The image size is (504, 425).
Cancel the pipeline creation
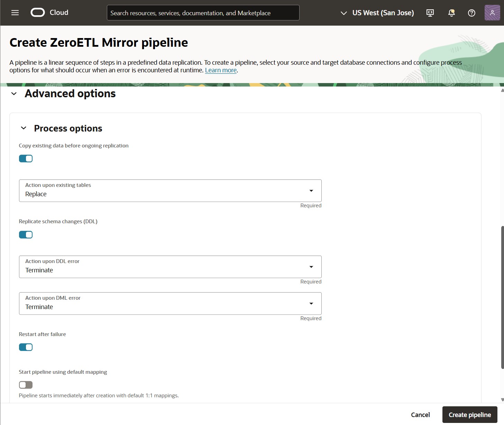point(420,414)
